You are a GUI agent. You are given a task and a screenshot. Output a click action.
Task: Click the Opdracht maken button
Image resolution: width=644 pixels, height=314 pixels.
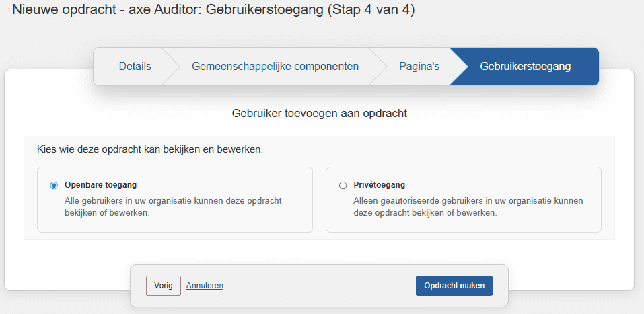pyautogui.click(x=454, y=286)
